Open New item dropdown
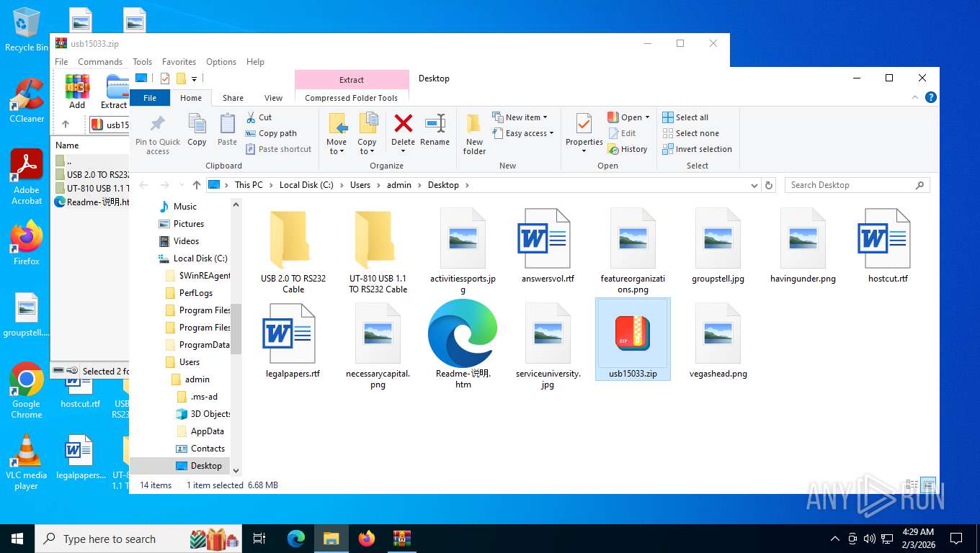This screenshot has width=980, height=553. [520, 117]
